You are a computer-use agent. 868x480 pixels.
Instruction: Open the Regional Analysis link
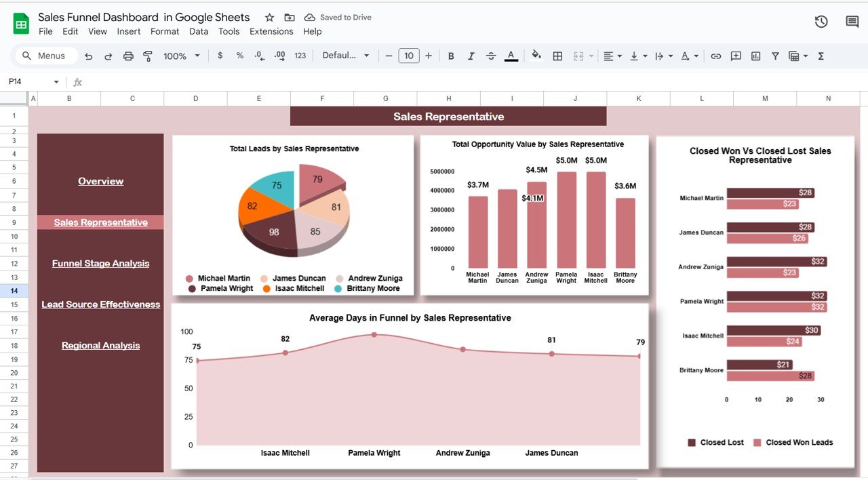coord(100,345)
